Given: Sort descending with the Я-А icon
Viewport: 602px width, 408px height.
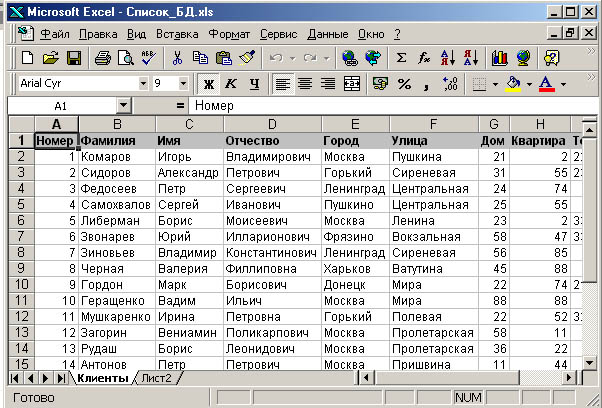Looking at the screenshot, I should click(x=471, y=58).
